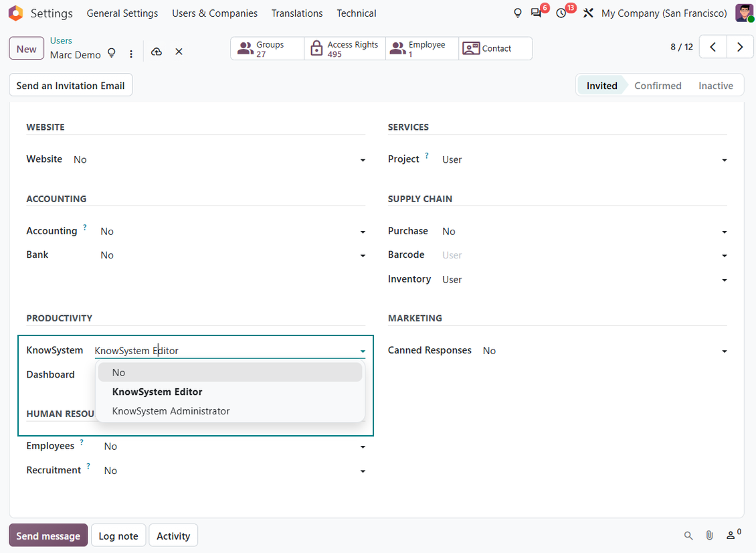The width and height of the screenshot is (756, 553).
Task: Click the Log note button
Action: [x=118, y=536]
